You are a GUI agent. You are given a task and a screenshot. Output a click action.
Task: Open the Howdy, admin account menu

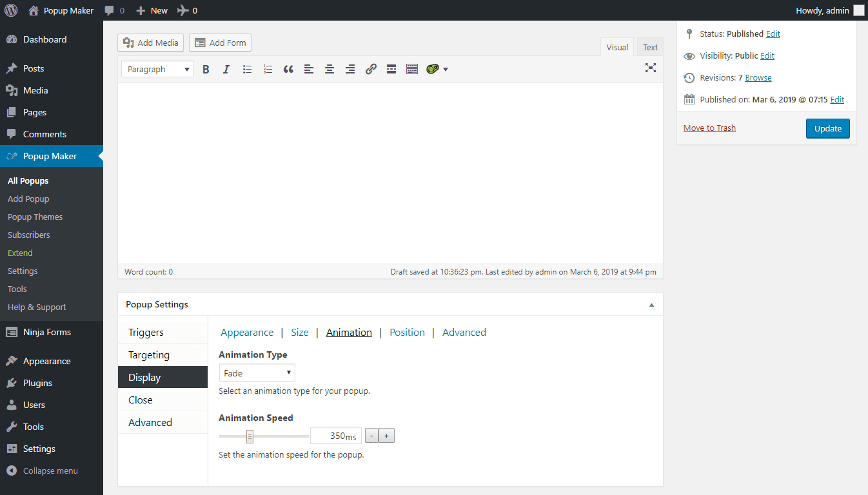tap(830, 10)
